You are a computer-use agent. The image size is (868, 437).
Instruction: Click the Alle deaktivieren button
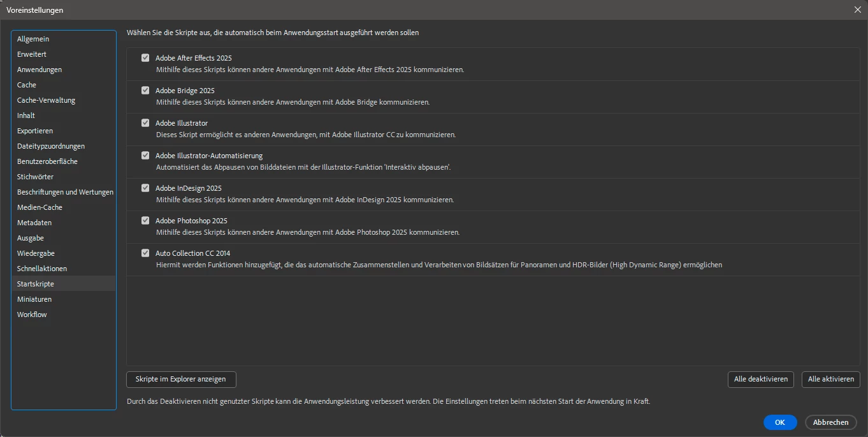point(761,379)
